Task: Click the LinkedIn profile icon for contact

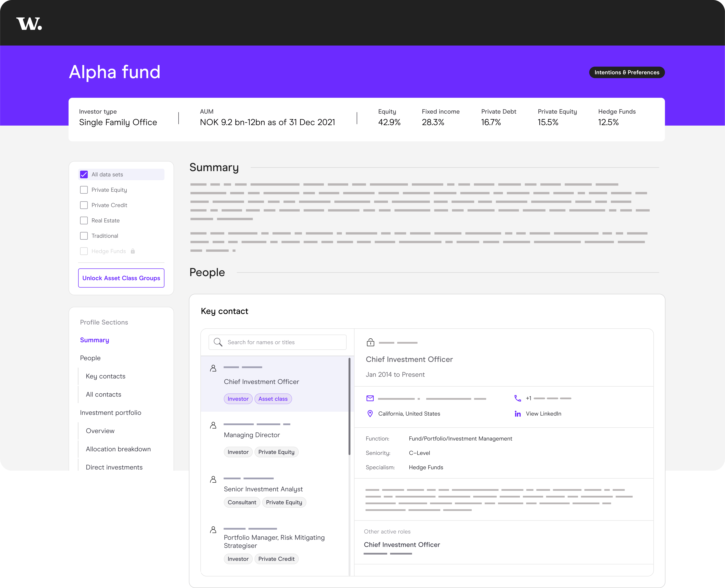Action: (x=517, y=414)
